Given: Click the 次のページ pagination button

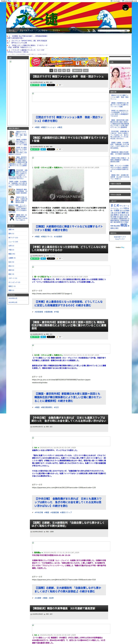Looking at the screenshot, I should (x=77, y=71).
